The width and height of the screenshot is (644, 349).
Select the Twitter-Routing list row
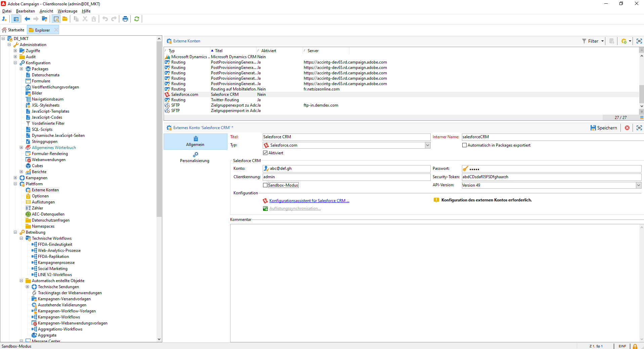(401, 100)
